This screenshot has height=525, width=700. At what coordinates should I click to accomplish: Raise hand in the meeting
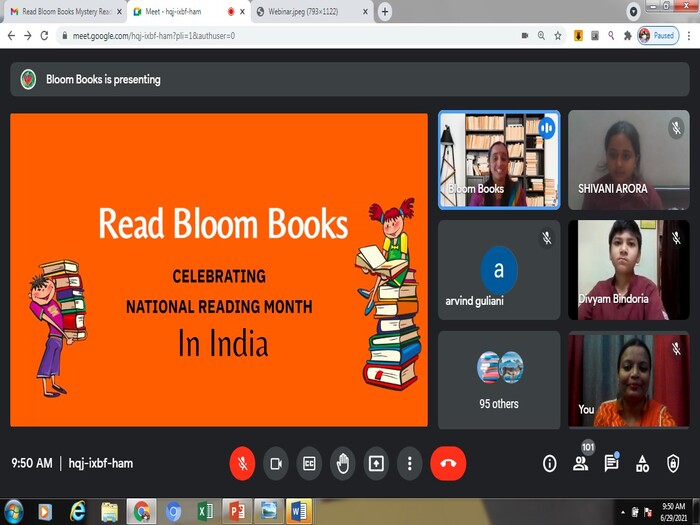click(343, 463)
